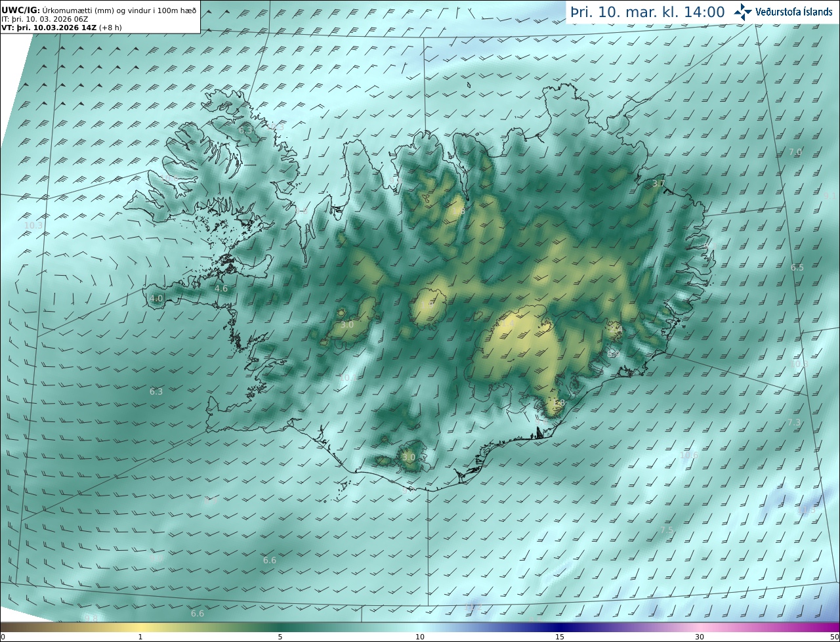Click the 7.3 value label on the map
Image resolution: width=840 pixels, height=642 pixels.
pyautogui.click(x=794, y=422)
